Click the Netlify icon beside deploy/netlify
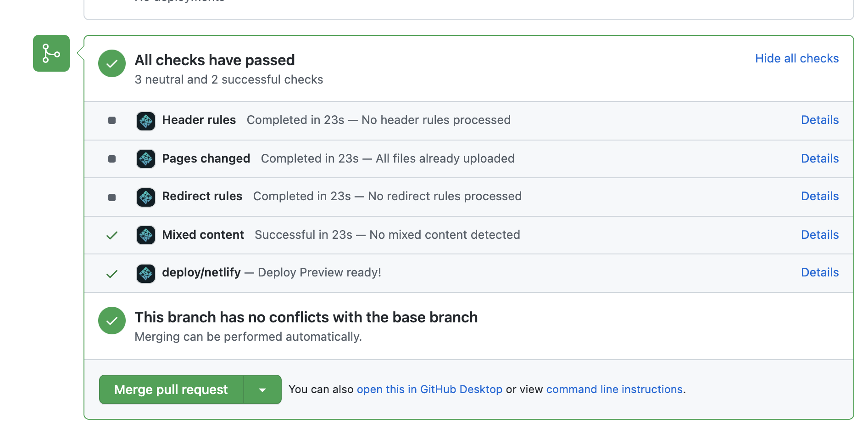This screenshot has height=428, width=868. click(x=146, y=274)
